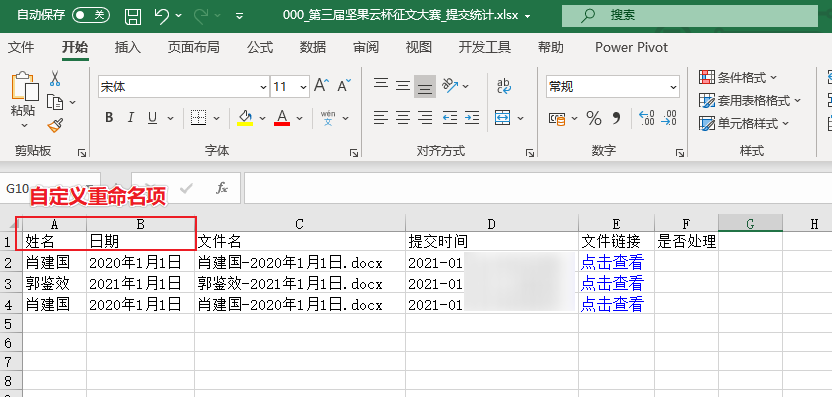Click the wén phonetic guide icon
Screen dimensions: 832x397
pos(328,118)
